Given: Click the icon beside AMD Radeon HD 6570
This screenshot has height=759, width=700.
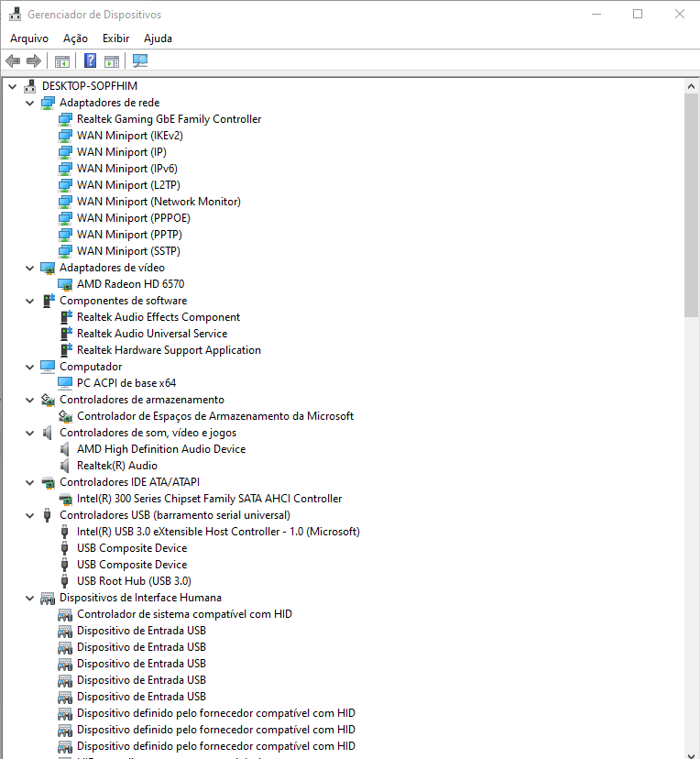Looking at the screenshot, I should (65, 284).
